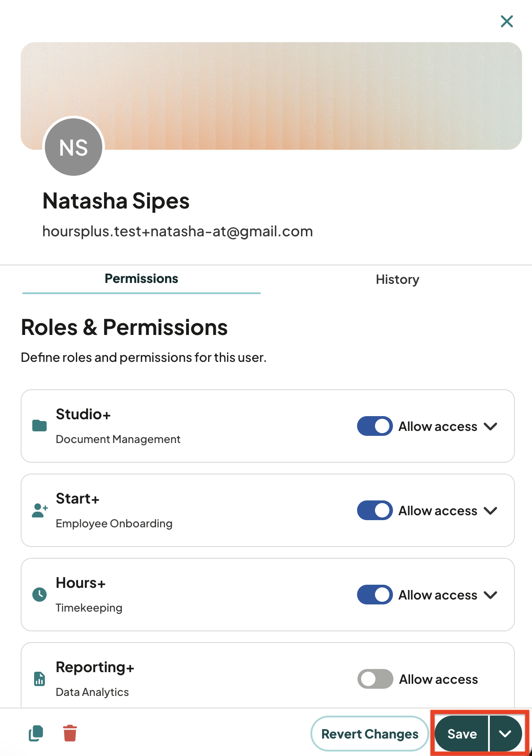Expand the Studio+ permissions chevron
The width and height of the screenshot is (532, 756).
pos(491,426)
